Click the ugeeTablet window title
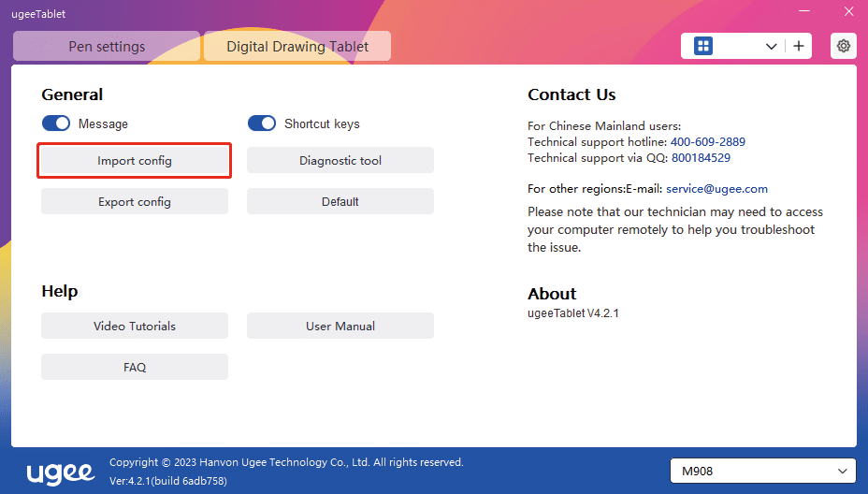The width and height of the screenshot is (868, 494). [38, 14]
